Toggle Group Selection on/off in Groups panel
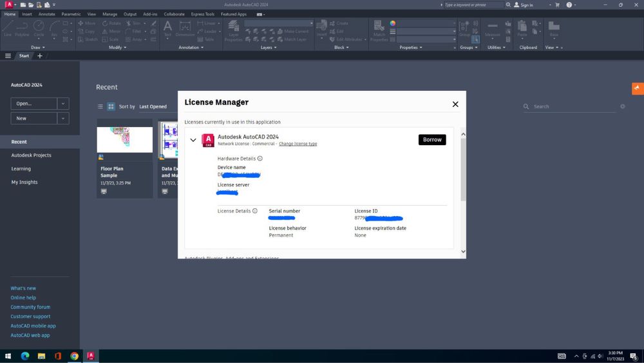 (475, 39)
